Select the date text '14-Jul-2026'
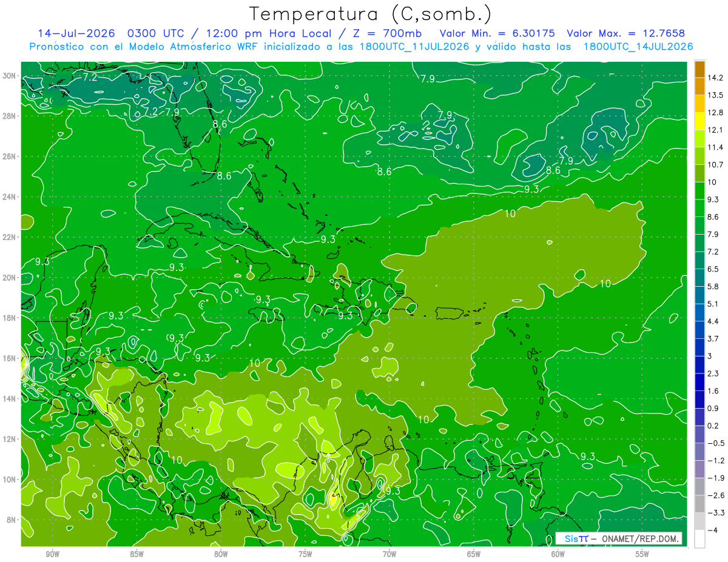The height and width of the screenshot is (562, 728). [75, 33]
